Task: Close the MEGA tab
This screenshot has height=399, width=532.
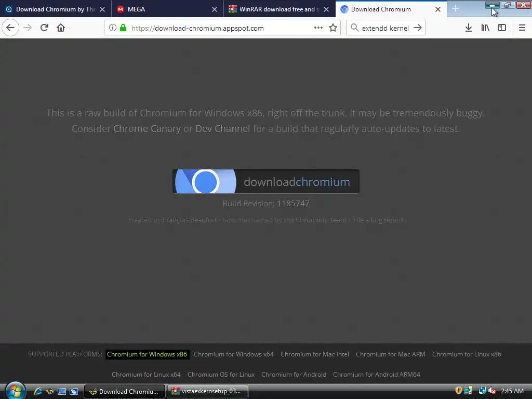Action: click(x=215, y=9)
